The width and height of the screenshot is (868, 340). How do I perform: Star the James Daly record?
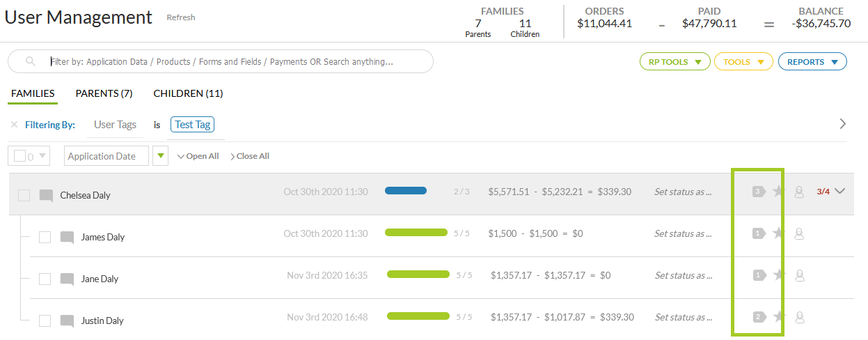(779, 233)
